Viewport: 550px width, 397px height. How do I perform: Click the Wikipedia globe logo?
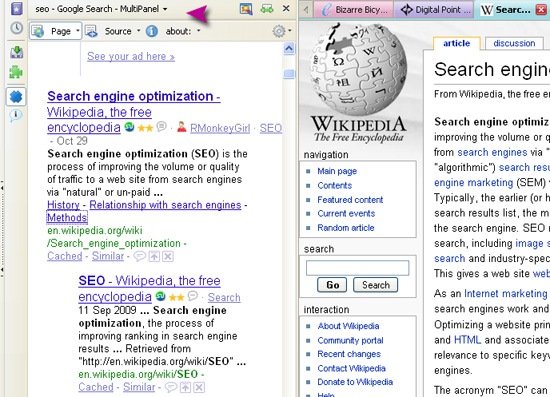coord(358,83)
